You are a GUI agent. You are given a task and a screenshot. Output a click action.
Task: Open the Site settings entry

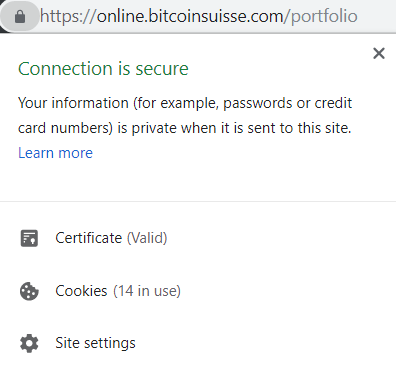tap(198, 343)
